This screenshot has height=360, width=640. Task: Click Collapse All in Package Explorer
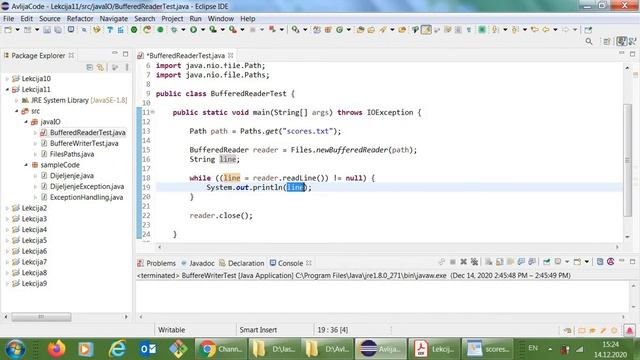pos(89,67)
